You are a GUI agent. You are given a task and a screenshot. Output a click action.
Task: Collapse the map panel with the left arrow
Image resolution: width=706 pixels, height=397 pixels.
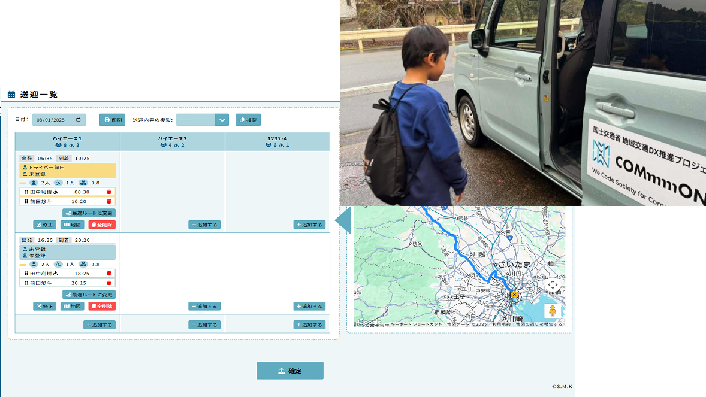pyautogui.click(x=344, y=221)
